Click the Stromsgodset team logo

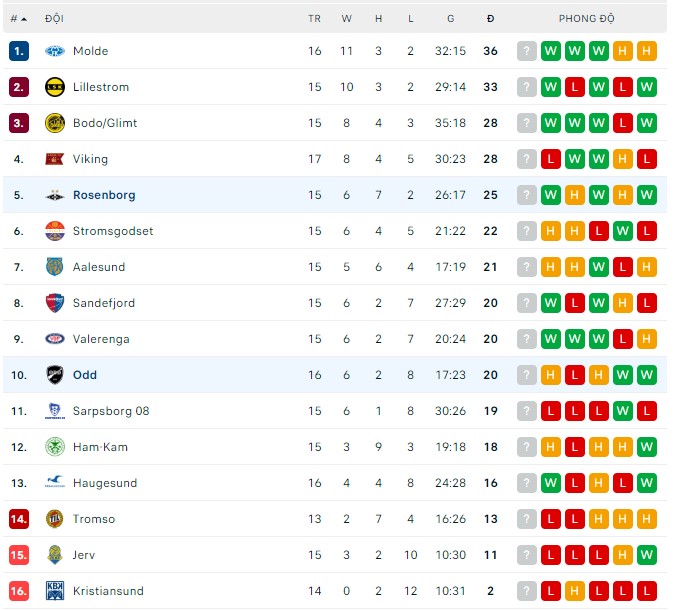(55, 231)
